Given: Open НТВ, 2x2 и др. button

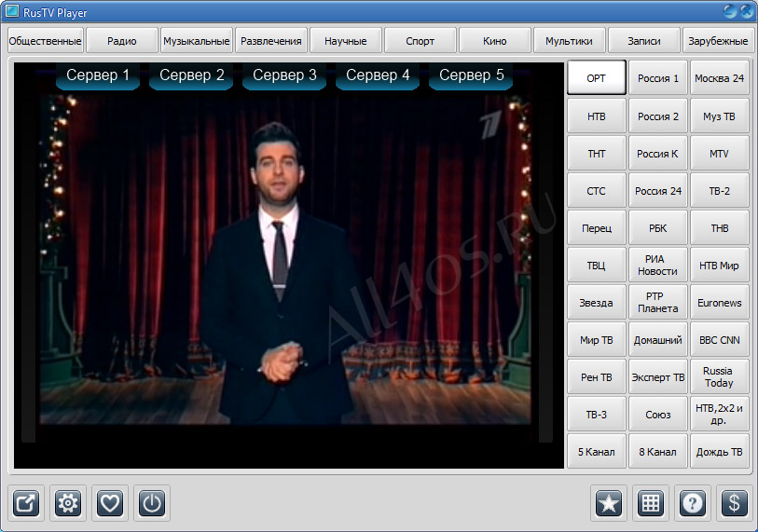Looking at the screenshot, I should pos(720,414).
